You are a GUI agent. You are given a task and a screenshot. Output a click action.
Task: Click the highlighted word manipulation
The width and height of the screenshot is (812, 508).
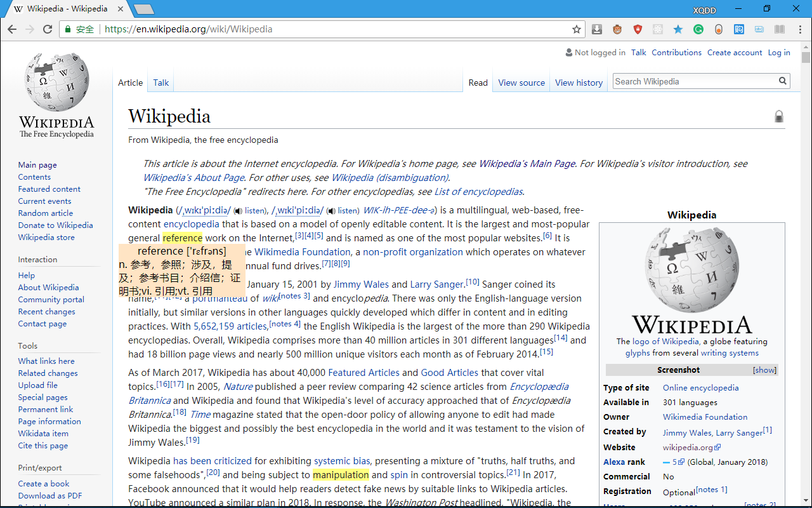[341, 475]
